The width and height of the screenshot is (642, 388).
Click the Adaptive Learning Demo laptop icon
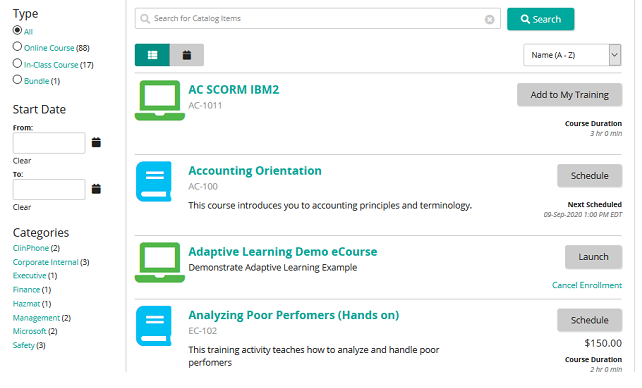pyautogui.click(x=160, y=262)
